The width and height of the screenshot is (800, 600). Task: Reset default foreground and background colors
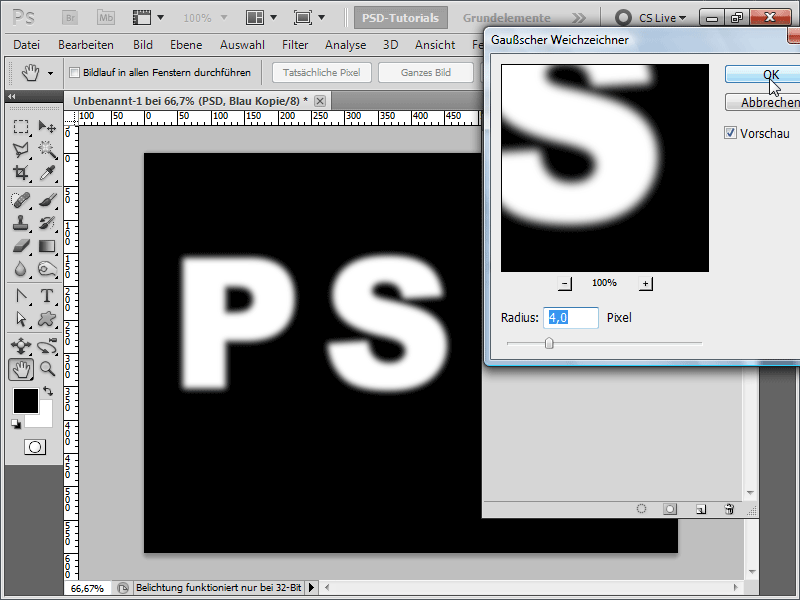pos(16,423)
